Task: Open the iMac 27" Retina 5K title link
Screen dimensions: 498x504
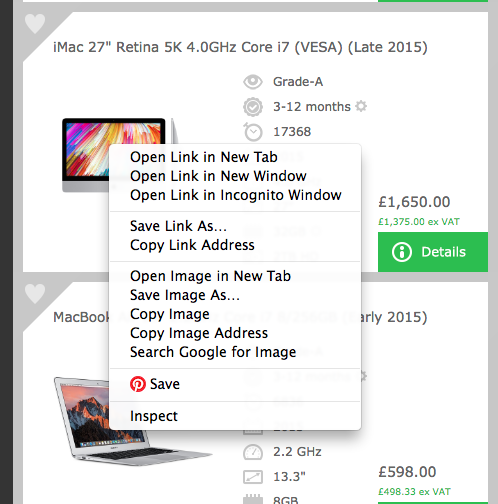Action: pos(240,47)
